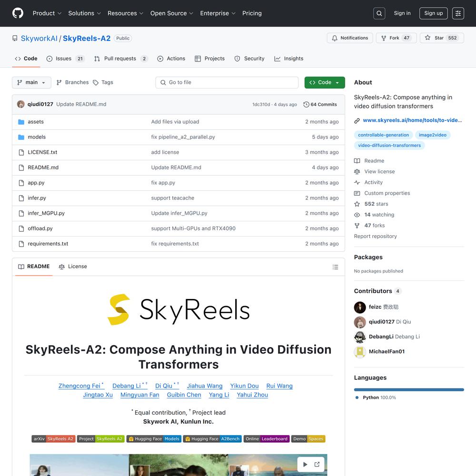The width and height of the screenshot is (476, 476).
Task: Click the Python language bar
Action: [409, 390]
